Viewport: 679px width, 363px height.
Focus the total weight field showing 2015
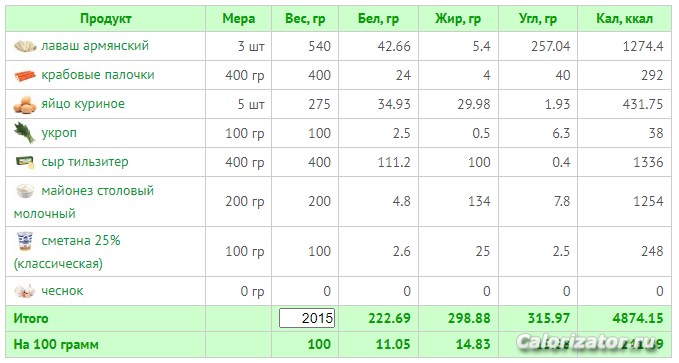(307, 318)
